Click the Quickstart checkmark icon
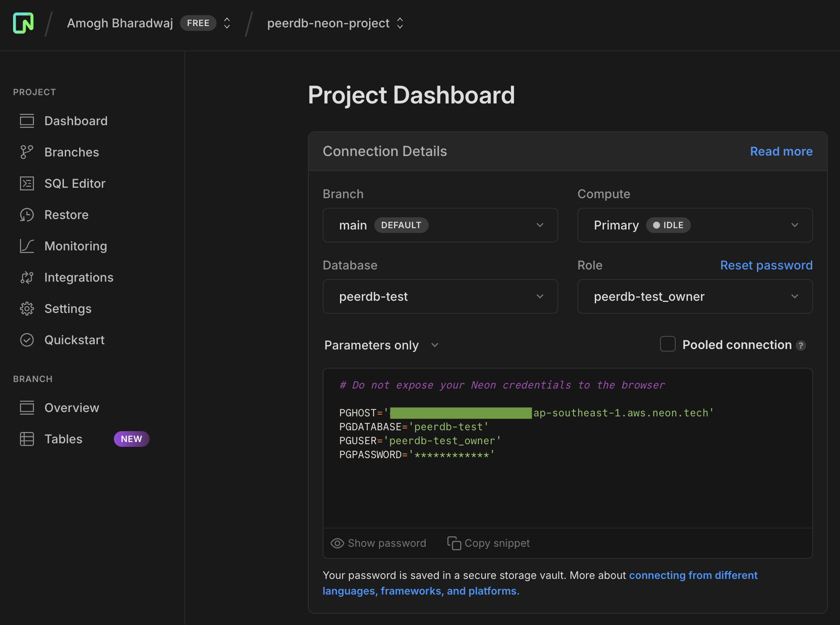Image resolution: width=840 pixels, height=625 pixels. pos(27,340)
